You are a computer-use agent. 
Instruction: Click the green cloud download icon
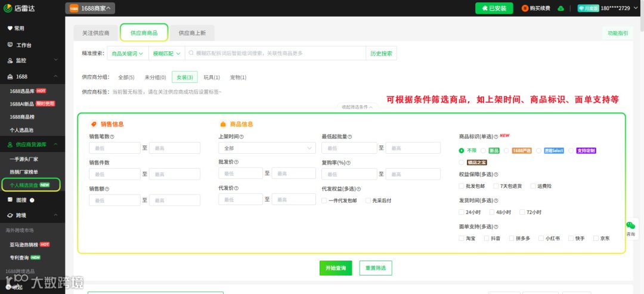tap(561, 8)
